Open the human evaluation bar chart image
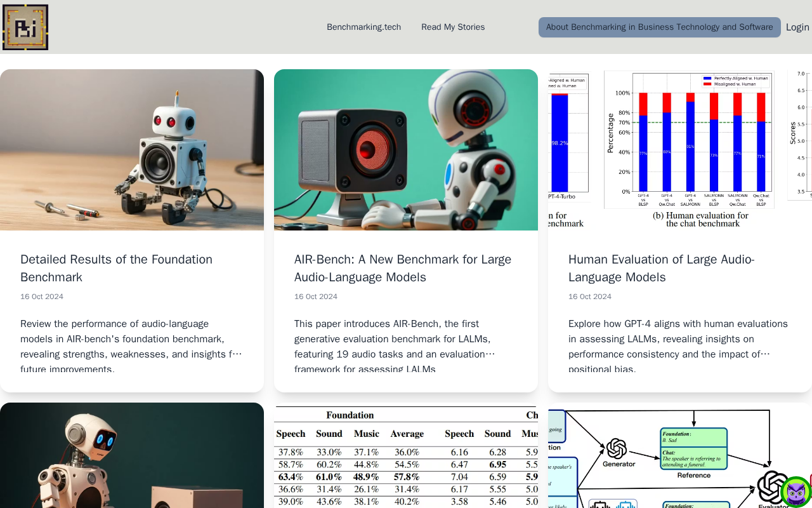Screen dimensions: 812x508 pyautogui.click(x=680, y=150)
